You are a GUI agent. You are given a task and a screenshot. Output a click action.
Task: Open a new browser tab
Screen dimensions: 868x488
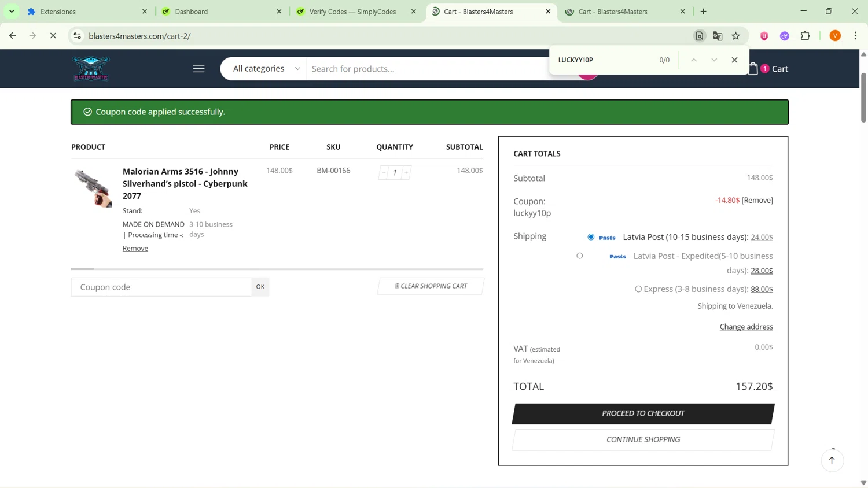coord(704,12)
